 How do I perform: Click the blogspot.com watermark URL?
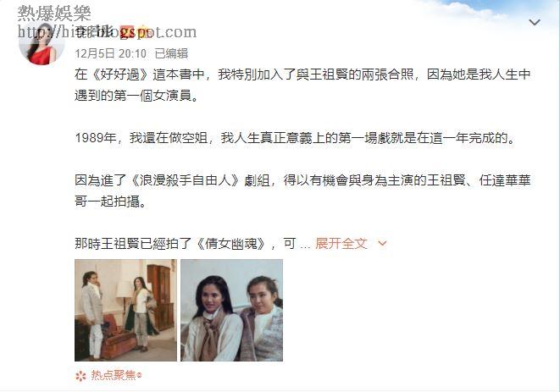pos(107,32)
